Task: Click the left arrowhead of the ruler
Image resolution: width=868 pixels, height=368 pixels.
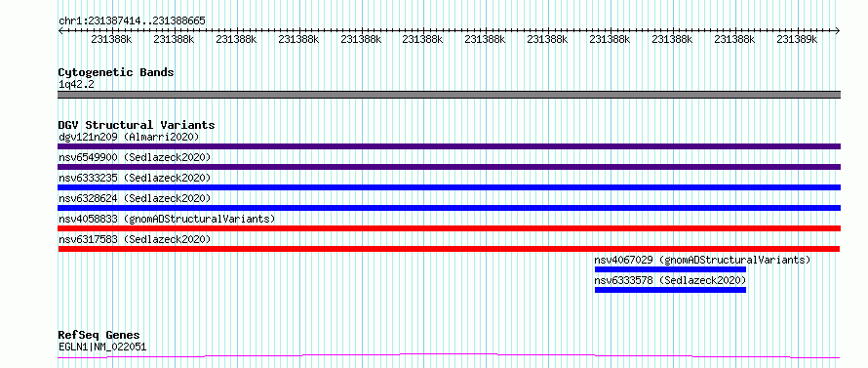Action: click(x=60, y=31)
